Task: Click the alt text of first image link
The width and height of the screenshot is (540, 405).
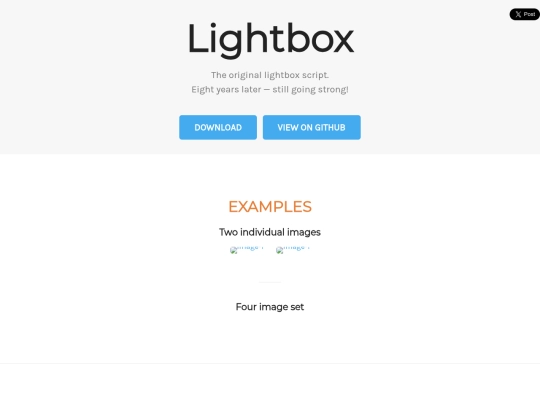Action: coord(251,248)
